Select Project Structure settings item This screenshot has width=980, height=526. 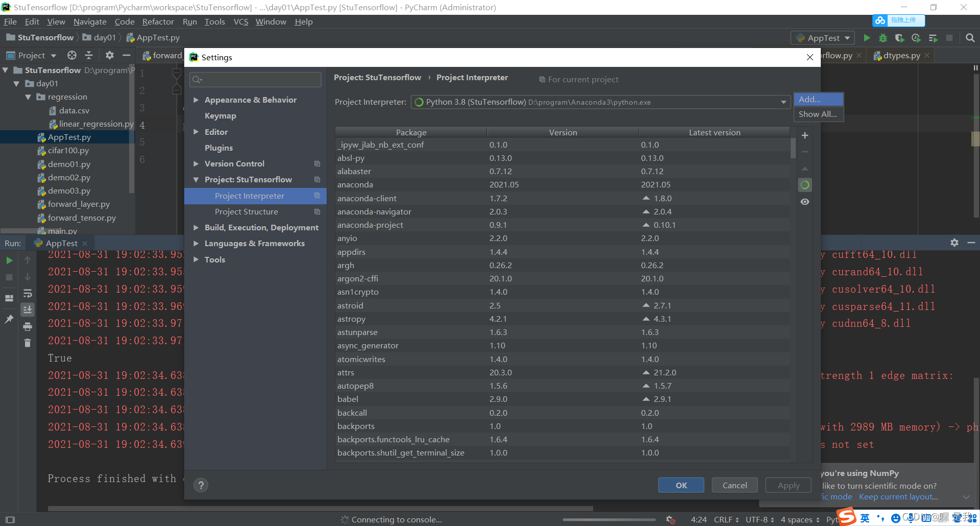tap(246, 212)
